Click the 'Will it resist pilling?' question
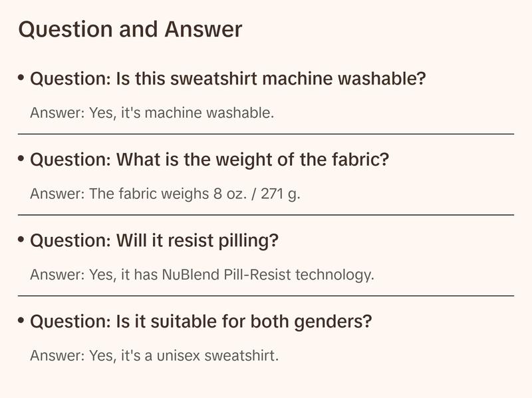This screenshot has height=398, width=532. (x=154, y=241)
